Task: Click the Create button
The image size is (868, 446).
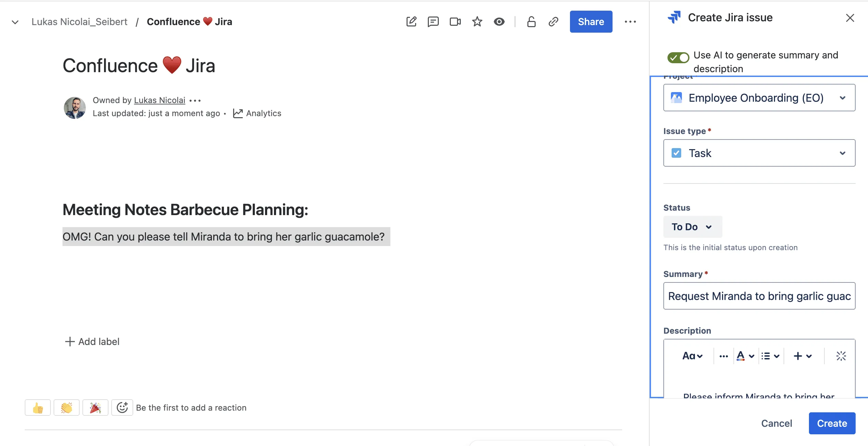Action: pos(832,423)
